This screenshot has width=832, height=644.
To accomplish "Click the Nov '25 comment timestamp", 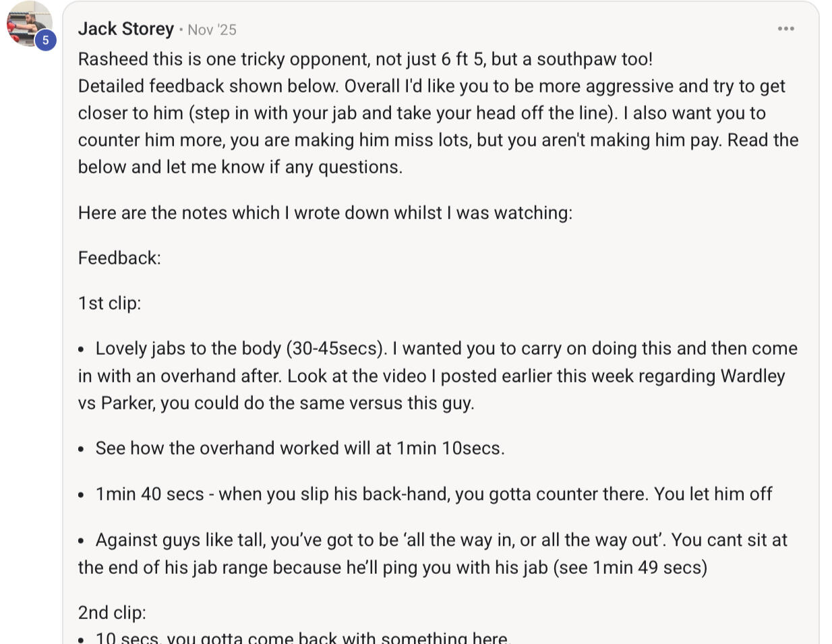I will [212, 30].
